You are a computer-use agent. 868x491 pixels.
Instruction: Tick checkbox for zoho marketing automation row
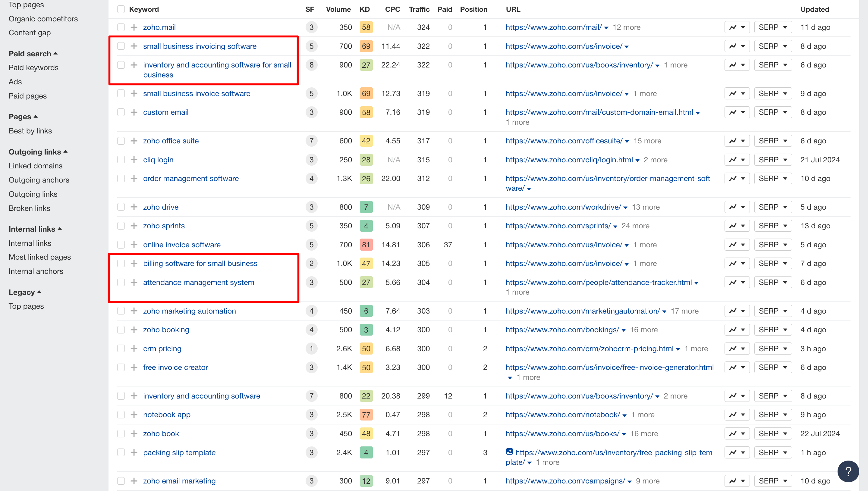pos(121,311)
